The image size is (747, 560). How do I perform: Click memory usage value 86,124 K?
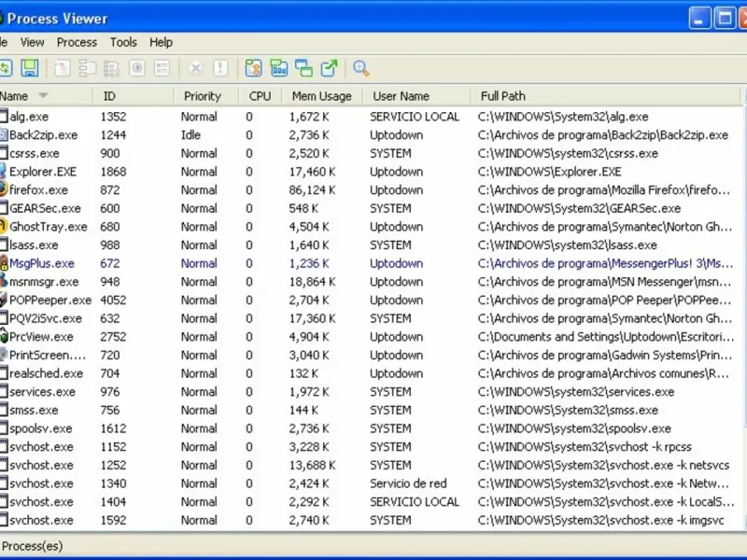312,190
